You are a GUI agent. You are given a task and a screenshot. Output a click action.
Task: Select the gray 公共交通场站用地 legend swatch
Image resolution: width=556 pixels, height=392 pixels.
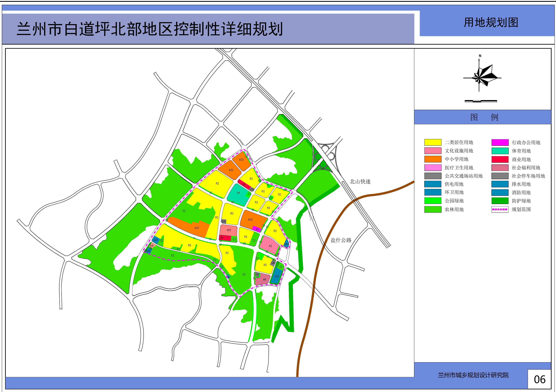coord(433,176)
